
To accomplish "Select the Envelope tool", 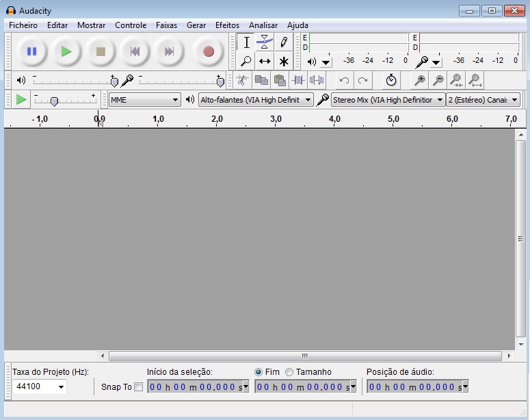I will 265,42.
